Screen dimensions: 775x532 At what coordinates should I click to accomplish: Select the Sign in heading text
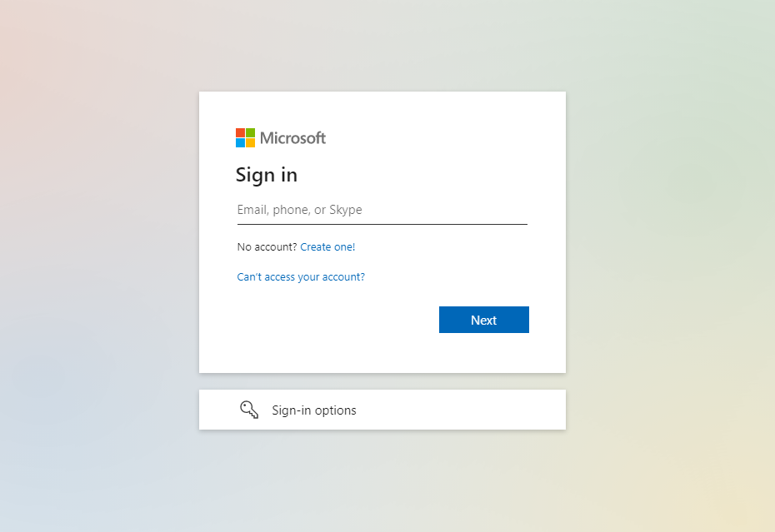(267, 176)
